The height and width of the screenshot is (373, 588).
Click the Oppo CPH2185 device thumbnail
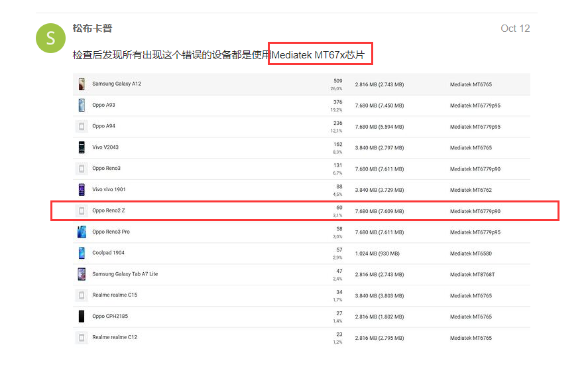point(82,317)
